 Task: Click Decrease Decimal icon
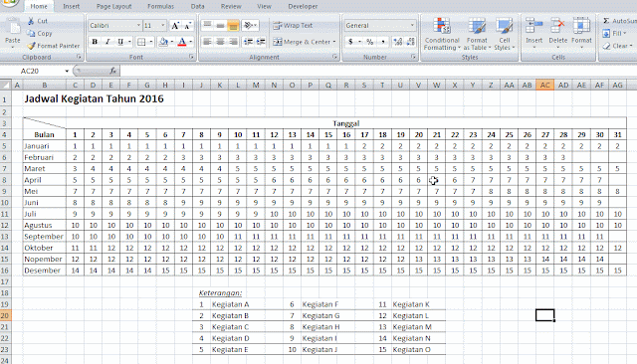click(411, 42)
